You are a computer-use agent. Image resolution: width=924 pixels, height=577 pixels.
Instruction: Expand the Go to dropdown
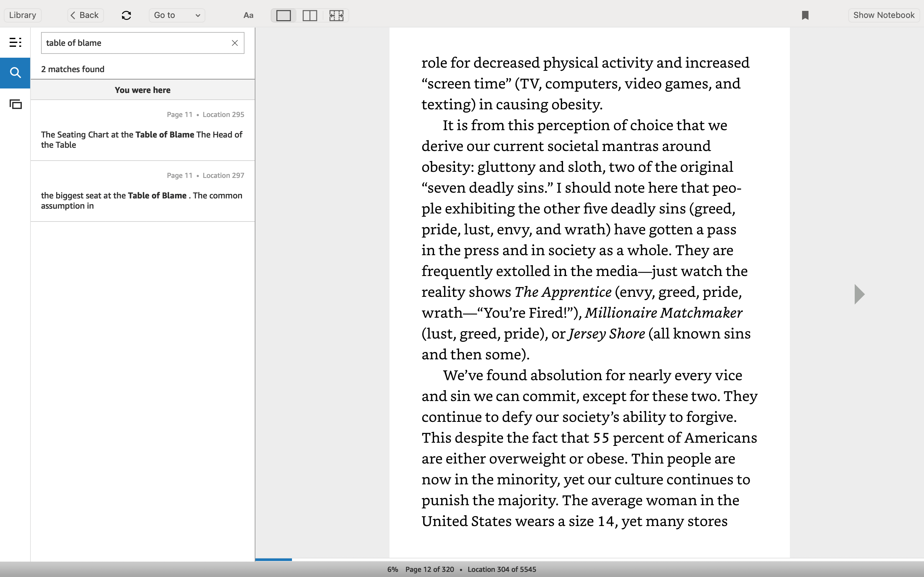click(x=177, y=15)
